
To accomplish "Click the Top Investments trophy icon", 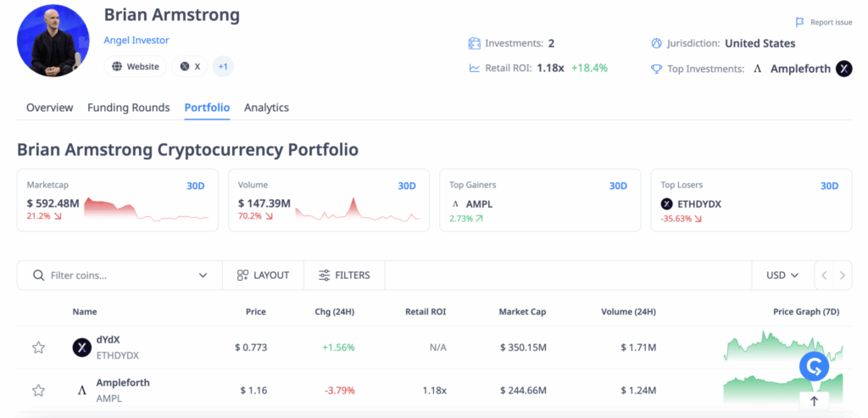I will [657, 69].
